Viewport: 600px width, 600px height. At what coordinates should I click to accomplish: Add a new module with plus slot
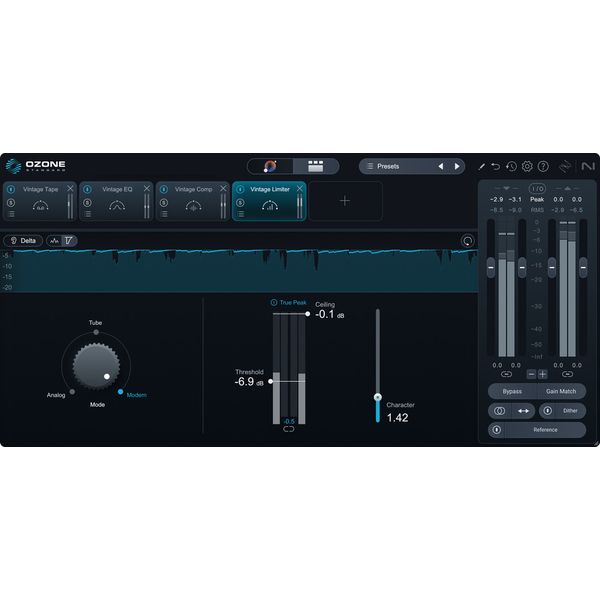(345, 201)
